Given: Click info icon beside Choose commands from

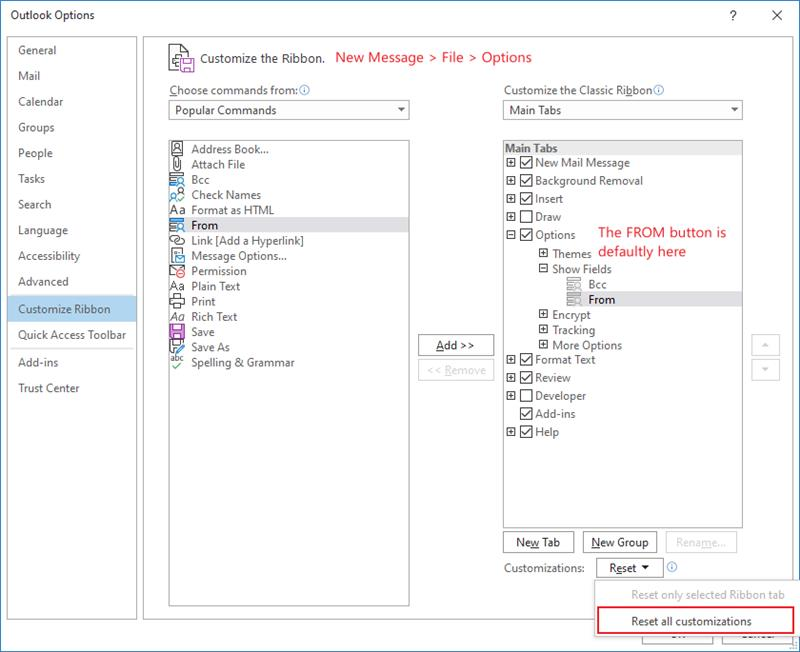Looking at the screenshot, I should tap(304, 90).
